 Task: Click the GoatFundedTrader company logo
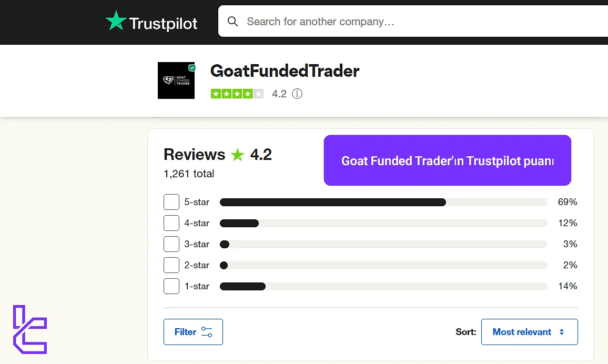click(176, 80)
